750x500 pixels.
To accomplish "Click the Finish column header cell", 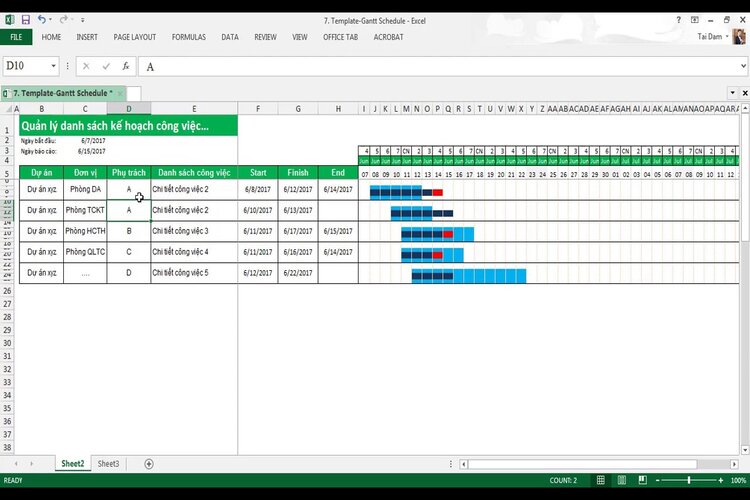I will (298, 173).
